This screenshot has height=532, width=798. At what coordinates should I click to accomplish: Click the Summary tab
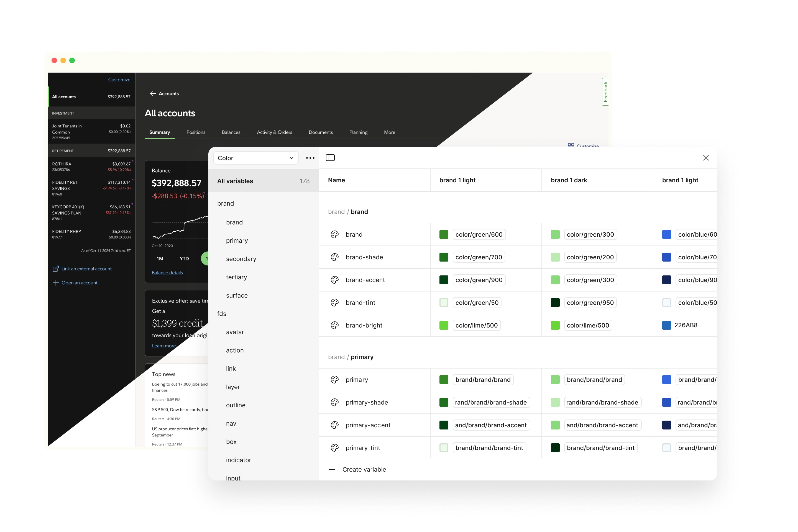pyautogui.click(x=159, y=132)
